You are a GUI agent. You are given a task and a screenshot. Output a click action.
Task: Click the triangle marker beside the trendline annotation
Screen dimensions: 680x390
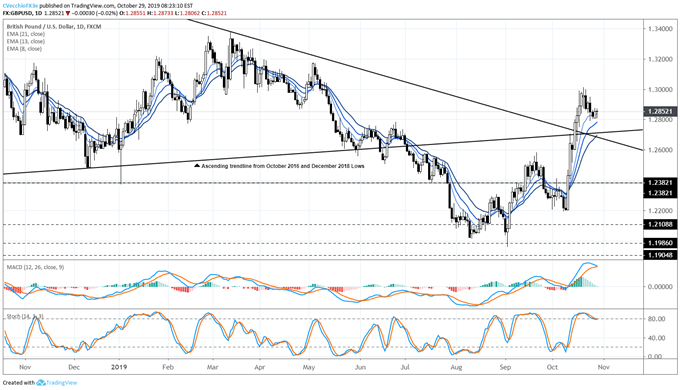pos(197,166)
